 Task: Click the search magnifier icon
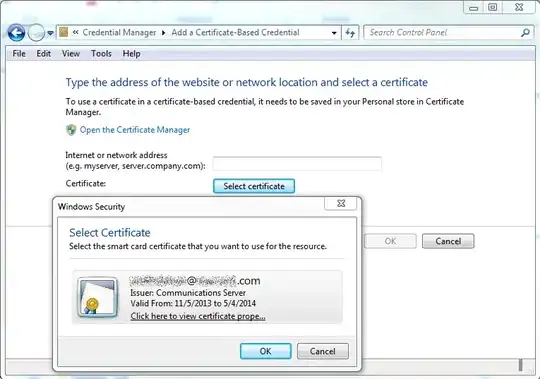(526, 33)
